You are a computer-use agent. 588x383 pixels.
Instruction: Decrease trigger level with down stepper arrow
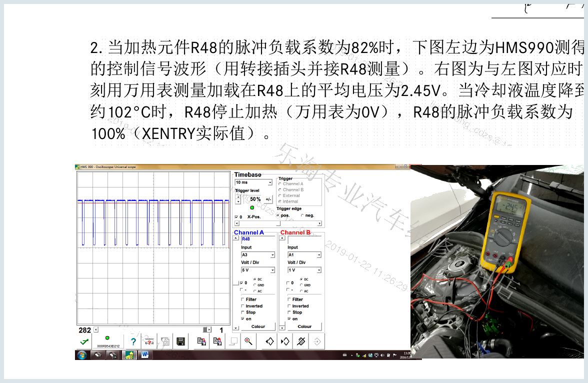(238, 202)
